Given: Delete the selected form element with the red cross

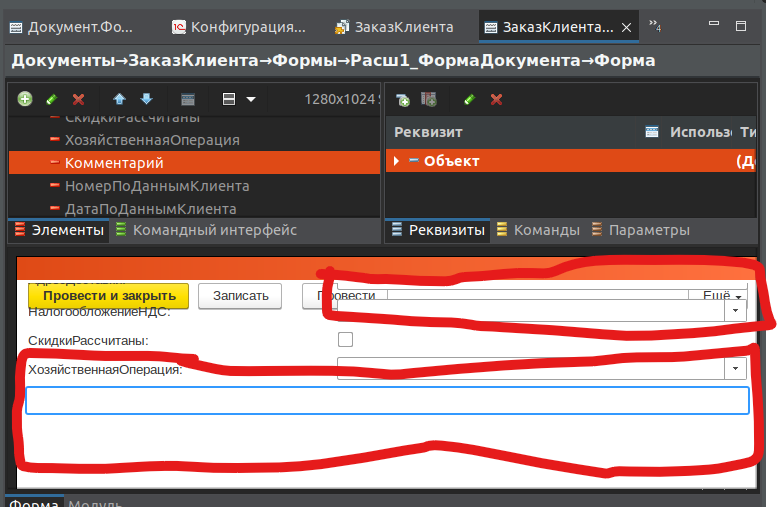Looking at the screenshot, I should tap(78, 99).
